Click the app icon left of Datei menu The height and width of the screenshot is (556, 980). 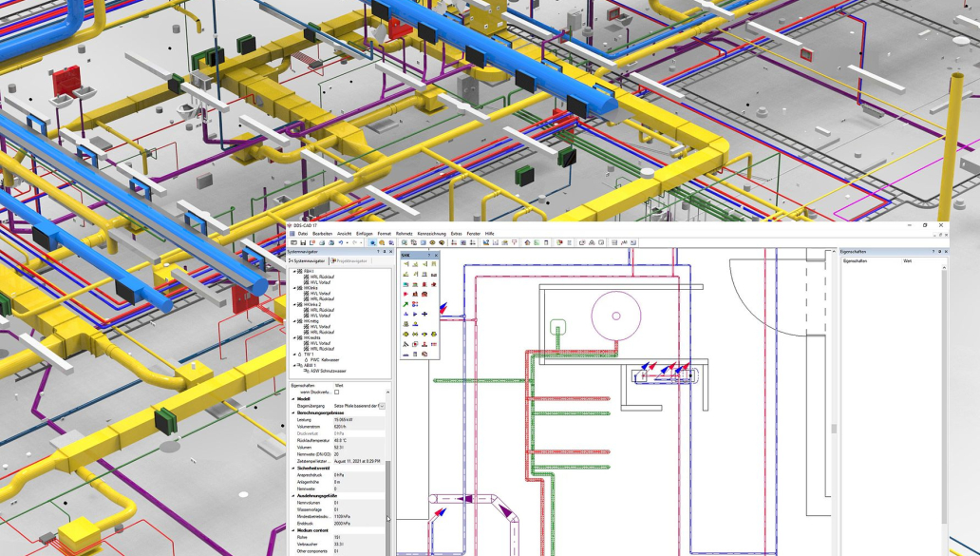(x=292, y=234)
